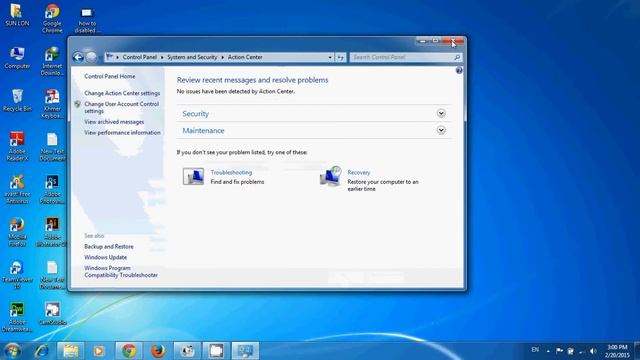Open the Windows Start button
640x360 pixels.
coord(13,351)
